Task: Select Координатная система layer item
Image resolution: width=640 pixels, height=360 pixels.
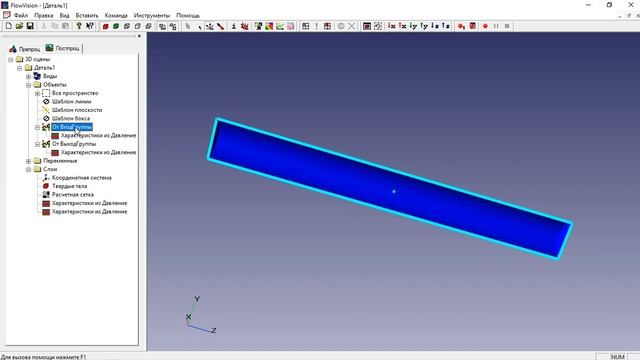Action: (82, 178)
